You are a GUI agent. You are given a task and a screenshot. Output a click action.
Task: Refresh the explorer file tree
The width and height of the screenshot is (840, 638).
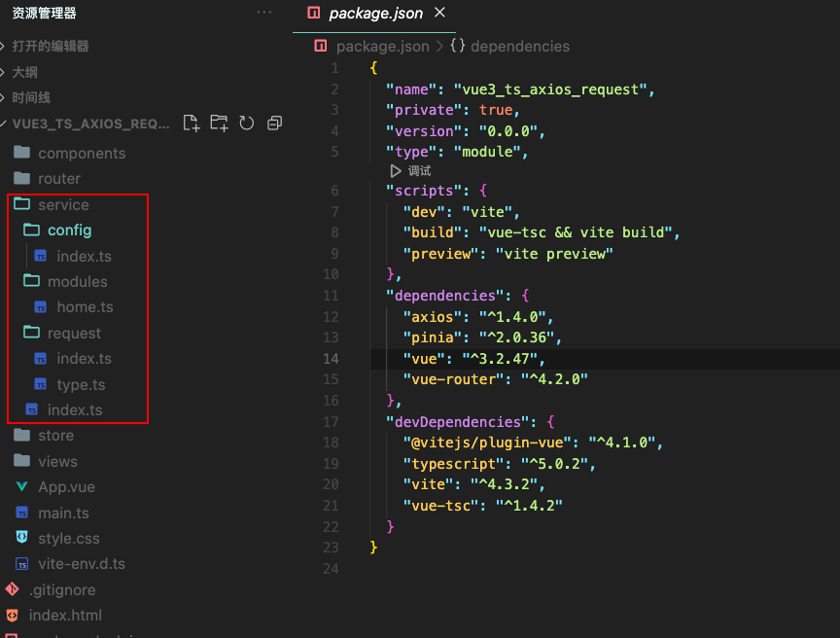pos(246,124)
